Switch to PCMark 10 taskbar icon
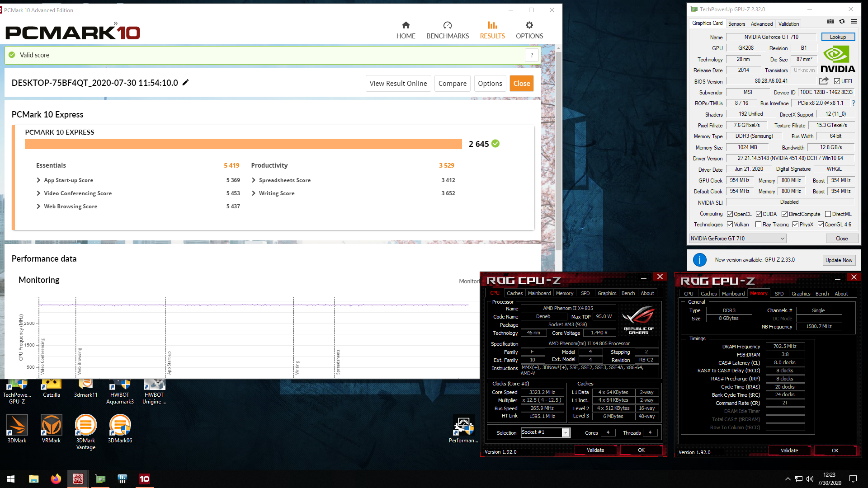Viewport: 868px width, 488px height. [144, 479]
